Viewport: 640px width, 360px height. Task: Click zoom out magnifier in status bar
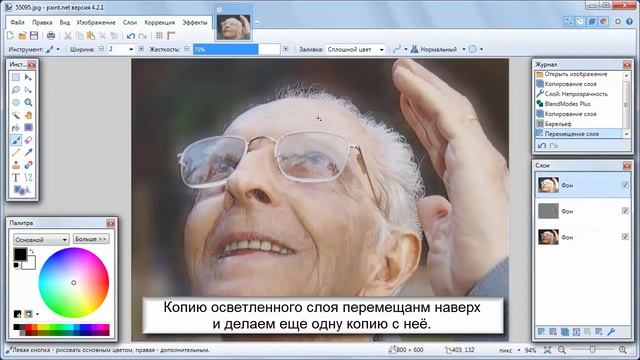562,350
